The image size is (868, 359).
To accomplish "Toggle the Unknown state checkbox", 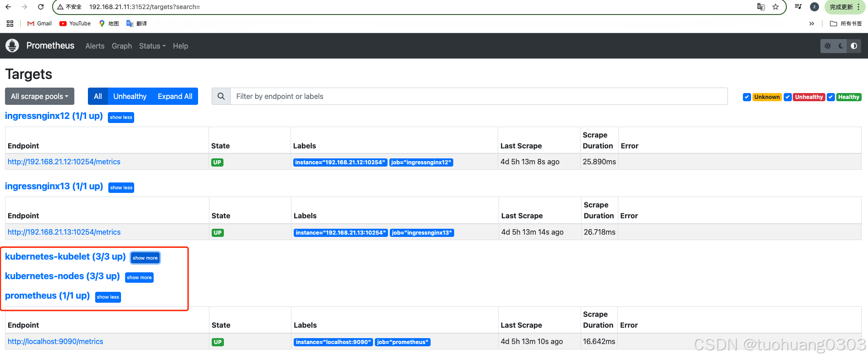I will pyautogui.click(x=747, y=97).
